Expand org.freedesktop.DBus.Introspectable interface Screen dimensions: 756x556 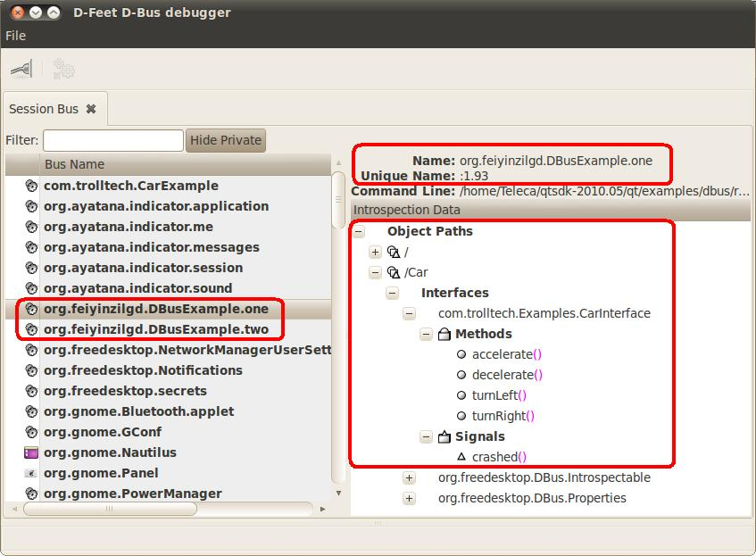(x=409, y=477)
